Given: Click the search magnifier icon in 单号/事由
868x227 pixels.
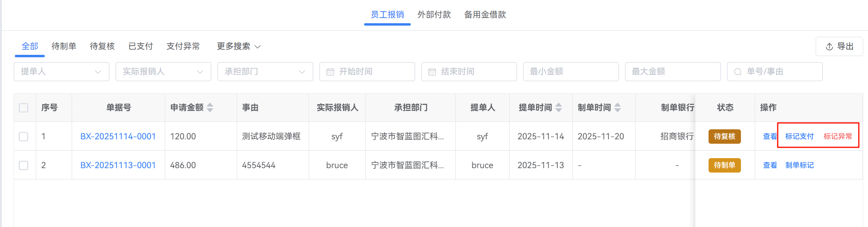Looking at the screenshot, I should click(738, 72).
